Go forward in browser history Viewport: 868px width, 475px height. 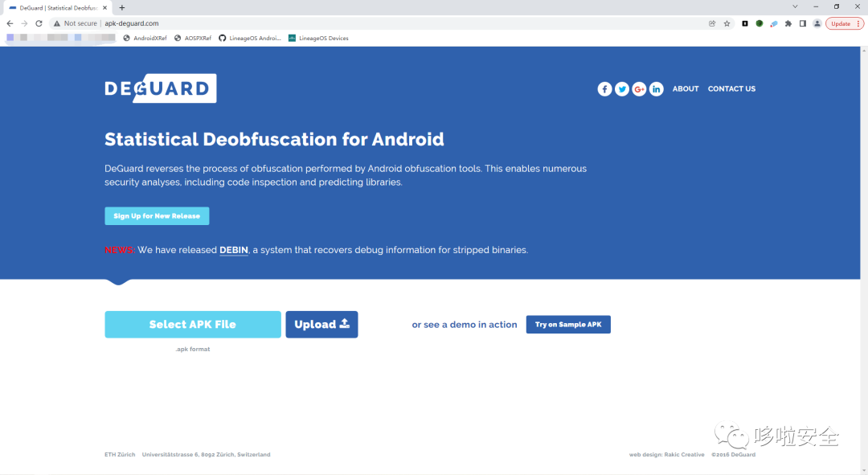[x=24, y=23]
